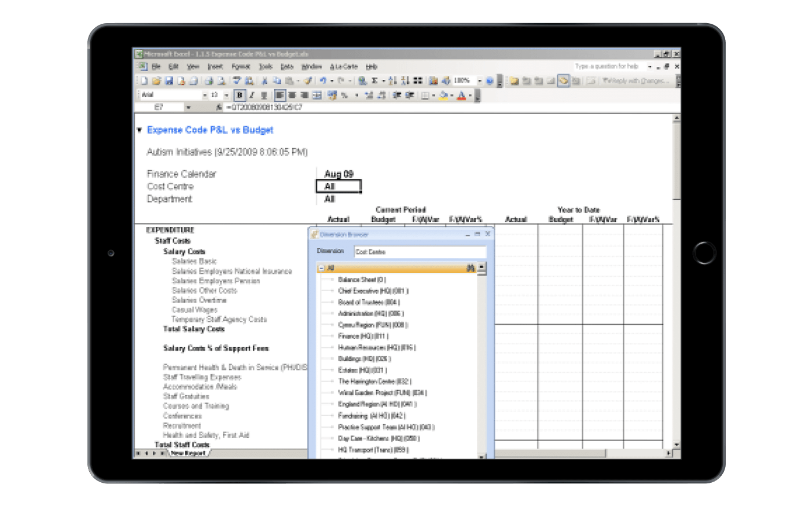Open the font name dropdown showing Arial

[205, 95]
